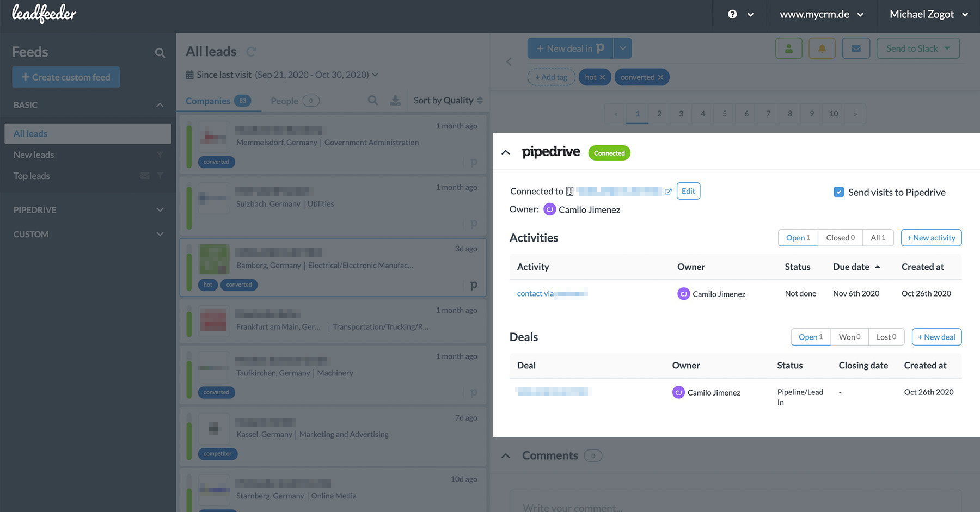Remove the converted tag
Image resolution: width=980 pixels, height=512 pixels.
pos(660,77)
